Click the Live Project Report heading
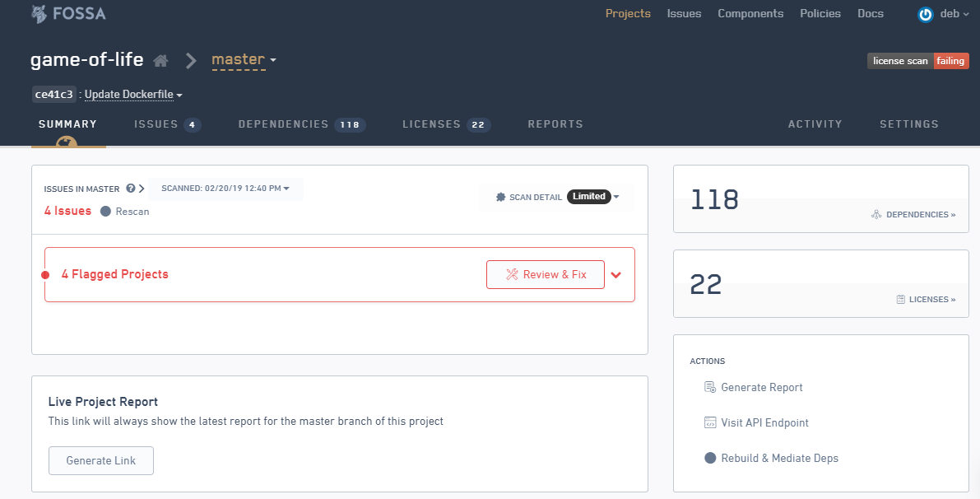The image size is (980, 499). click(x=103, y=402)
